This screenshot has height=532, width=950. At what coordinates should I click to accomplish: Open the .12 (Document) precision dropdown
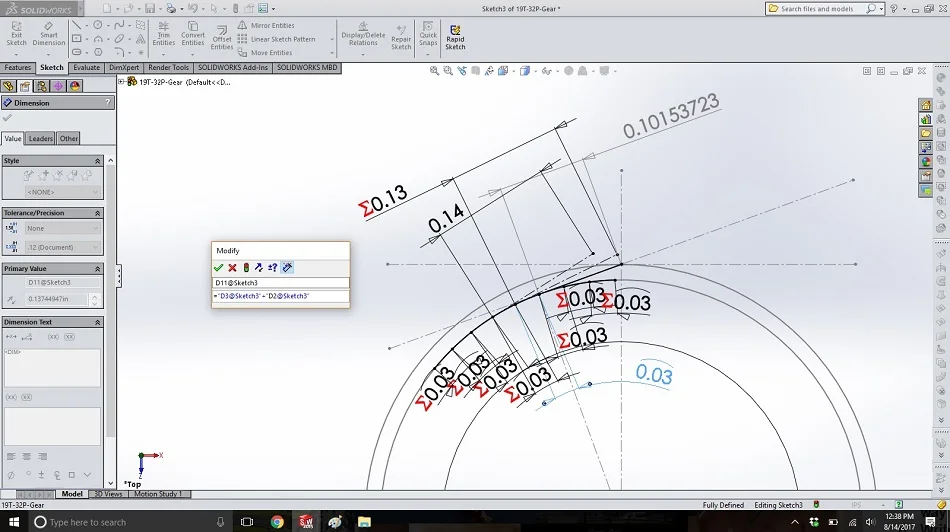coord(62,247)
